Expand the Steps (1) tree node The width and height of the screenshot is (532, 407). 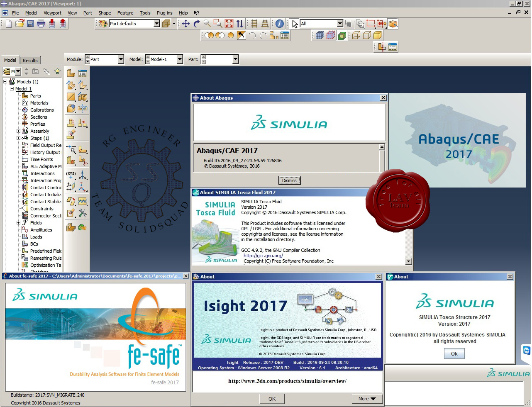tap(18, 138)
